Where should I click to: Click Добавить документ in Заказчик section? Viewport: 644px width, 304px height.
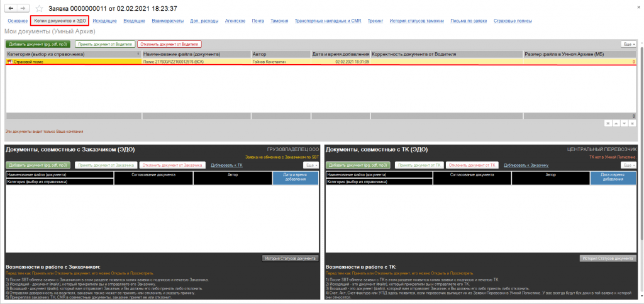point(38,165)
